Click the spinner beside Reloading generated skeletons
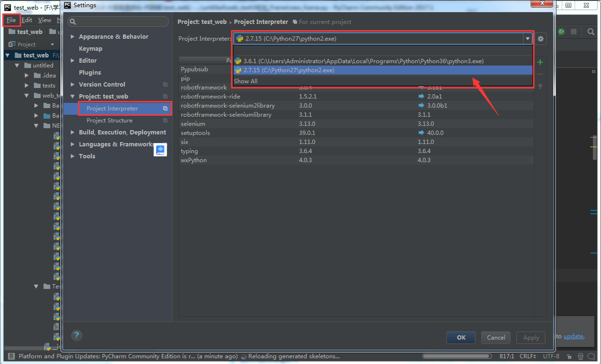Viewport: 601px width, 364px height. [244, 356]
